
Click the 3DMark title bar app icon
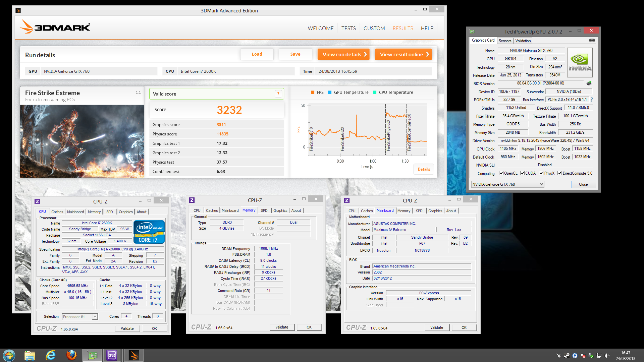[18, 10]
